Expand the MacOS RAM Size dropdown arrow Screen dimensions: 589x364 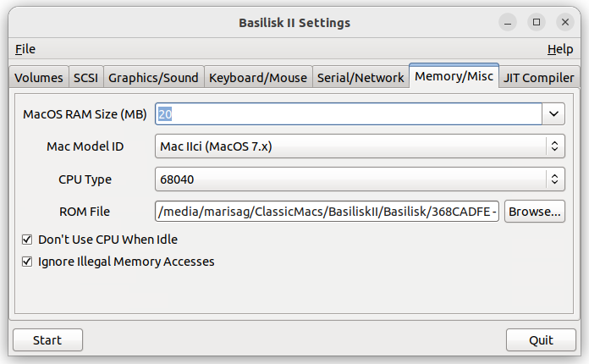(x=553, y=113)
